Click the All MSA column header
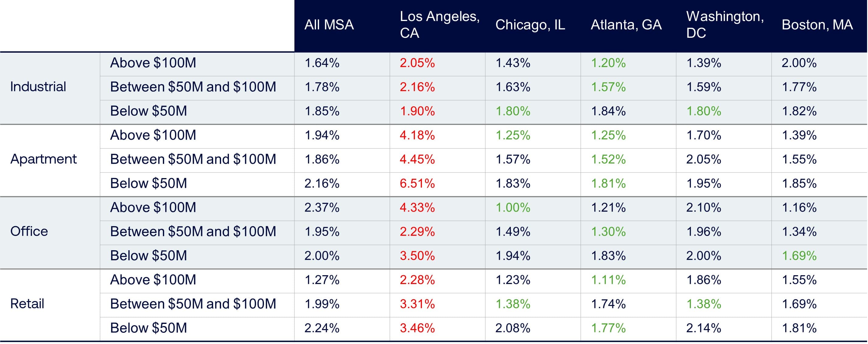868x344 pixels. click(x=329, y=25)
